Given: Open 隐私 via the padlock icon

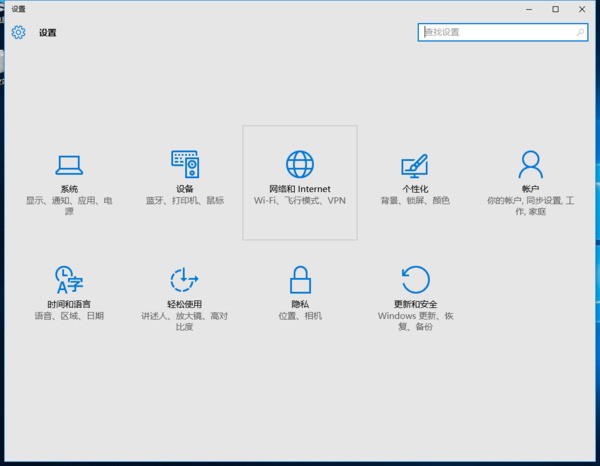Looking at the screenshot, I should [x=300, y=279].
